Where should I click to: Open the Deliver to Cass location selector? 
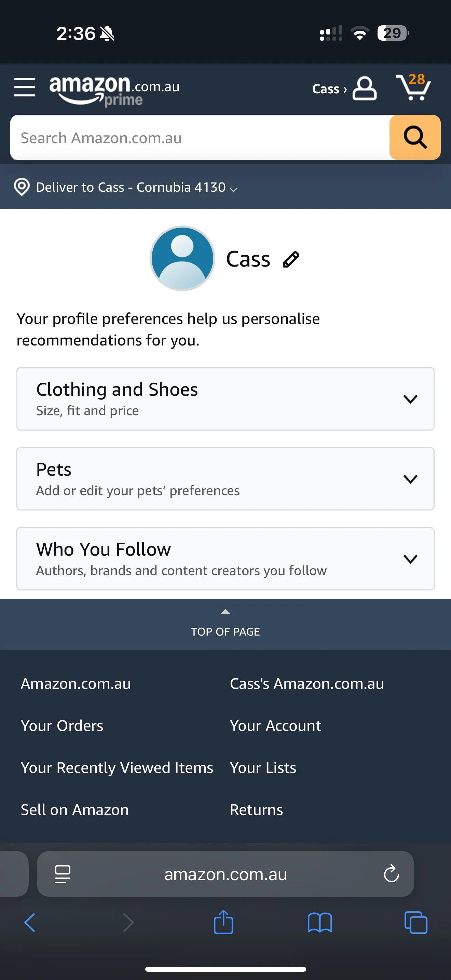[125, 187]
